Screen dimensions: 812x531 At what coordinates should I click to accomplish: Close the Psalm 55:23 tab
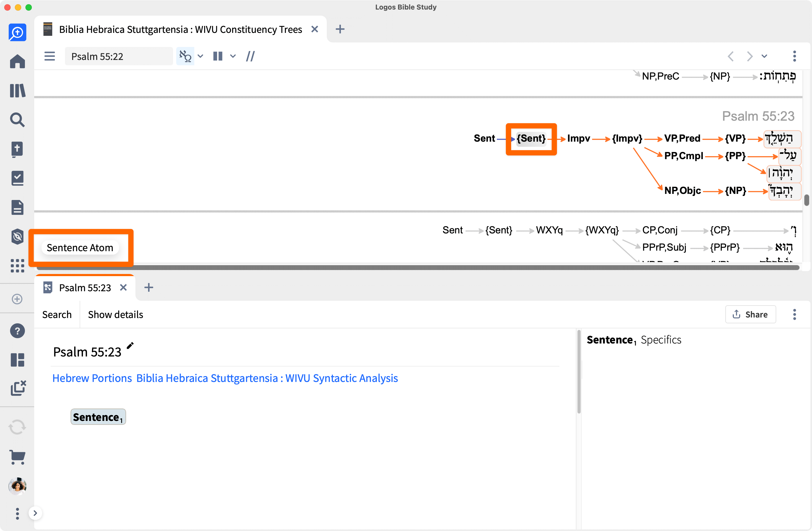pyautogui.click(x=123, y=288)
